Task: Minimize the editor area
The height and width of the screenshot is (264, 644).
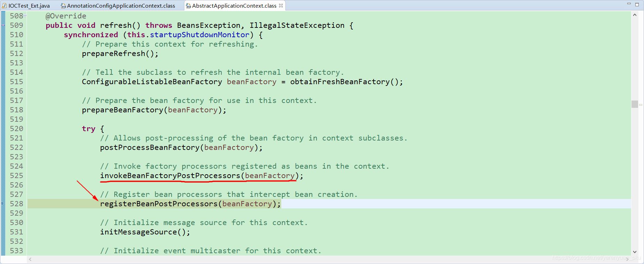Action: point(629,4)
